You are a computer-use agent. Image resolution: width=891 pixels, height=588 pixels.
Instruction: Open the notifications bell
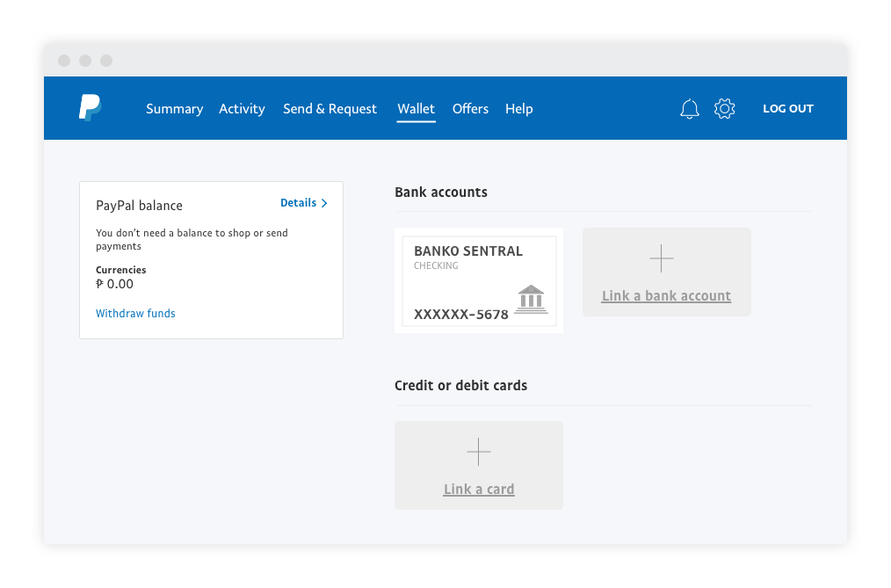click(x=690, y=109)
